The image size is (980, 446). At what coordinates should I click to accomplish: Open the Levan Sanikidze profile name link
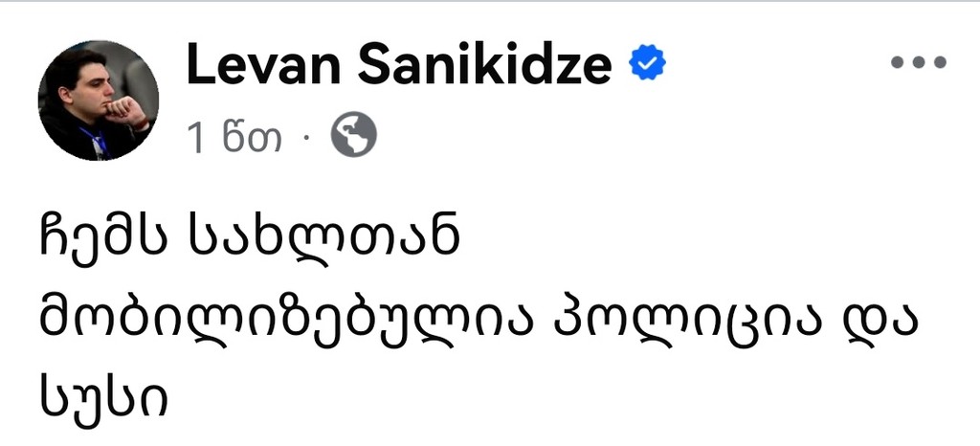point(398,64)
